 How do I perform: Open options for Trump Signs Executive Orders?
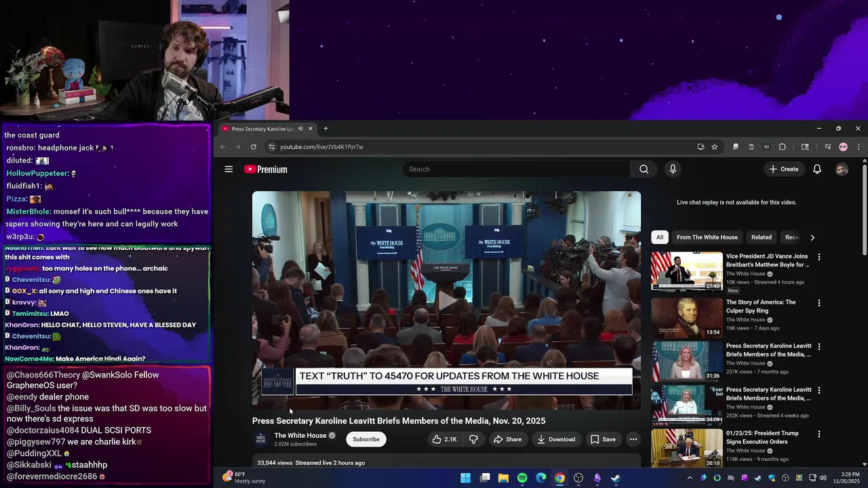pyautogui.click(x=818, y=434)
